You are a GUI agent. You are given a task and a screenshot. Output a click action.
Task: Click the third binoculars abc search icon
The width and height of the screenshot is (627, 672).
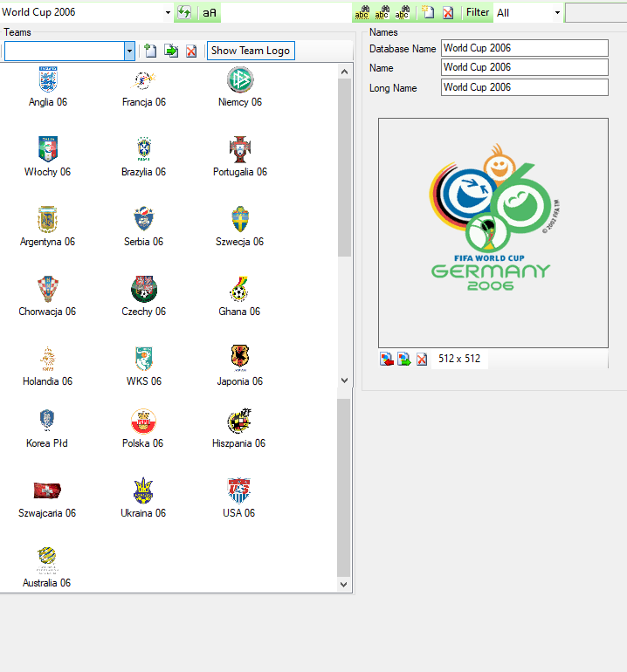tap(403, 12)
